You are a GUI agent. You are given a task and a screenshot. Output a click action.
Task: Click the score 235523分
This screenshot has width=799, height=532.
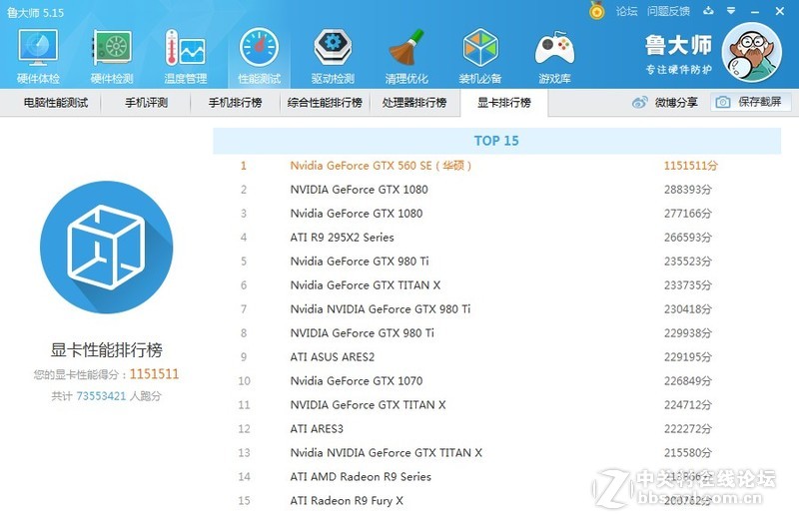tap(688, 262)
